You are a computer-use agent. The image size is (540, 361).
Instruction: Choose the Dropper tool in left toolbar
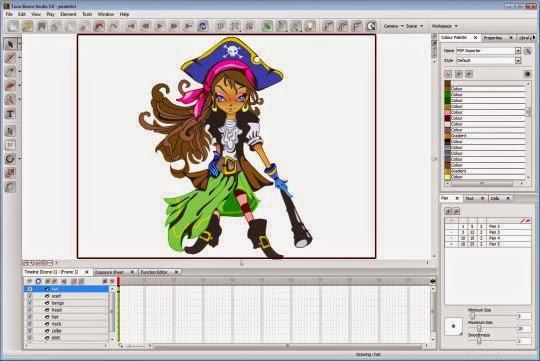click(x=10, y=72)
